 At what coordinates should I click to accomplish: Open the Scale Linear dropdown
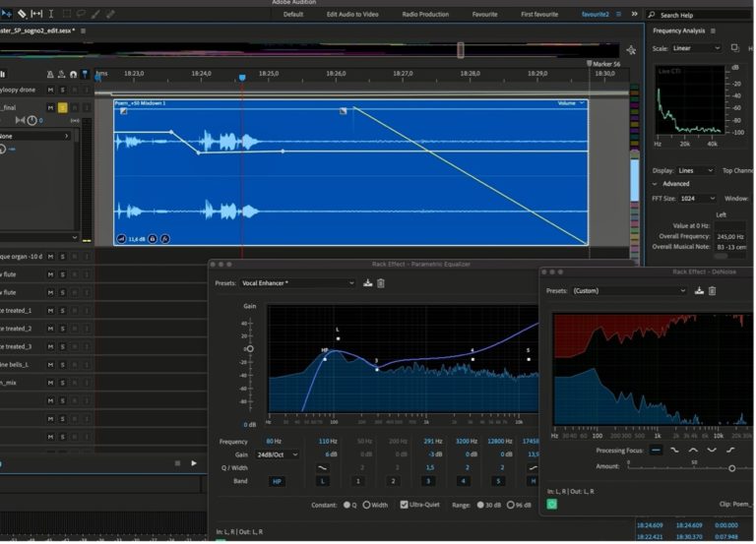point(697,48)
